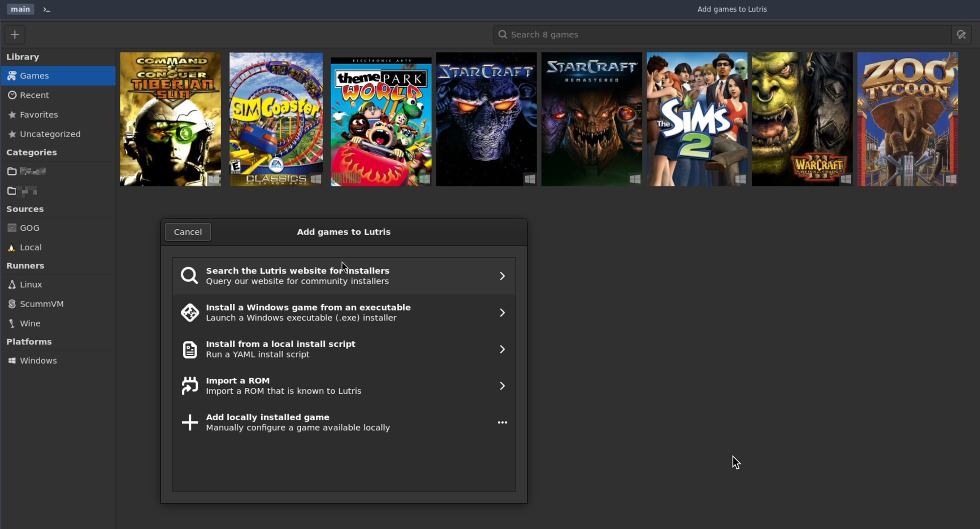Open the first blurred category folder
The height and width of the screenshot is (529, 980).
pyautogui.click(x=58, y=171)
